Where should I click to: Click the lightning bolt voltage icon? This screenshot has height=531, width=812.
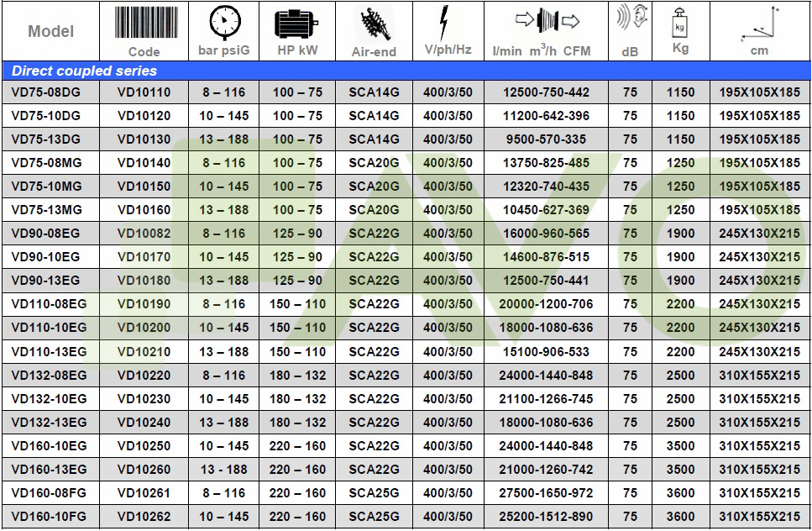pyautogui.click(x=446, y=22)
